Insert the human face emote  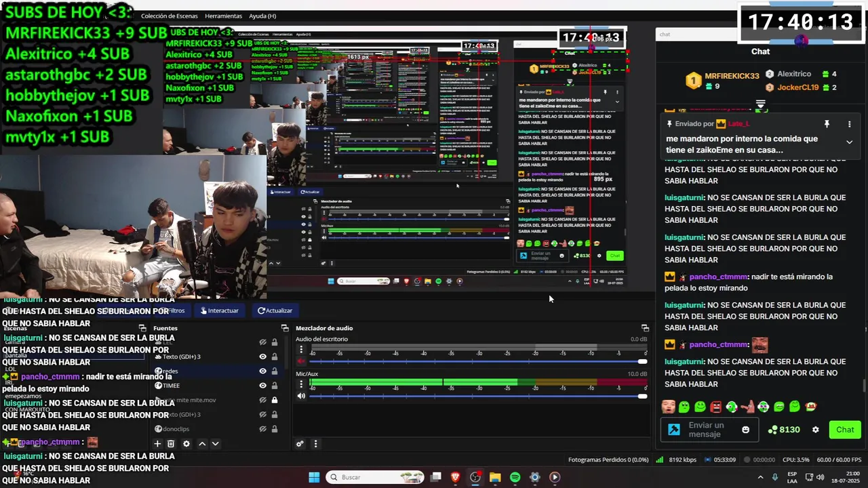coord(668,407)
